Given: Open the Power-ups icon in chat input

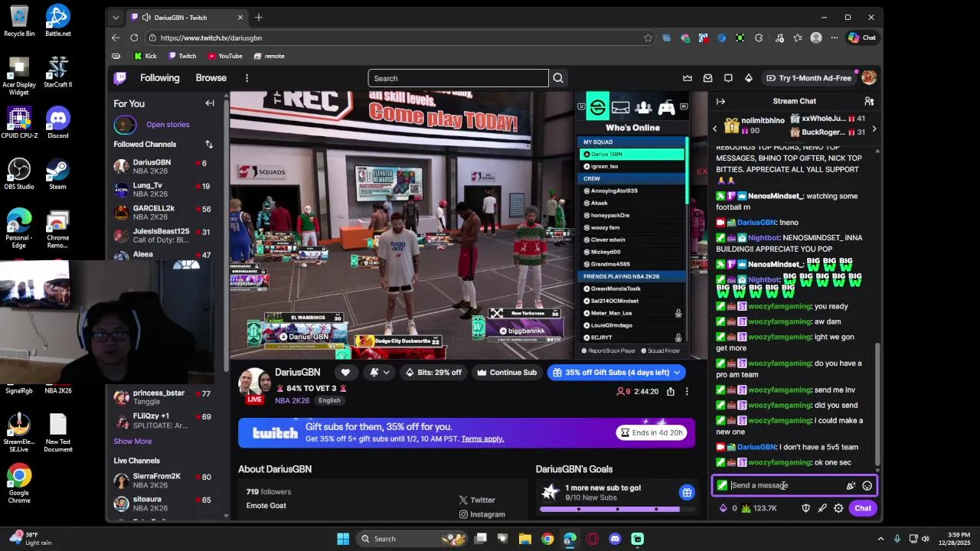Looking at the screenshot, I should click(x=851, y=485).
